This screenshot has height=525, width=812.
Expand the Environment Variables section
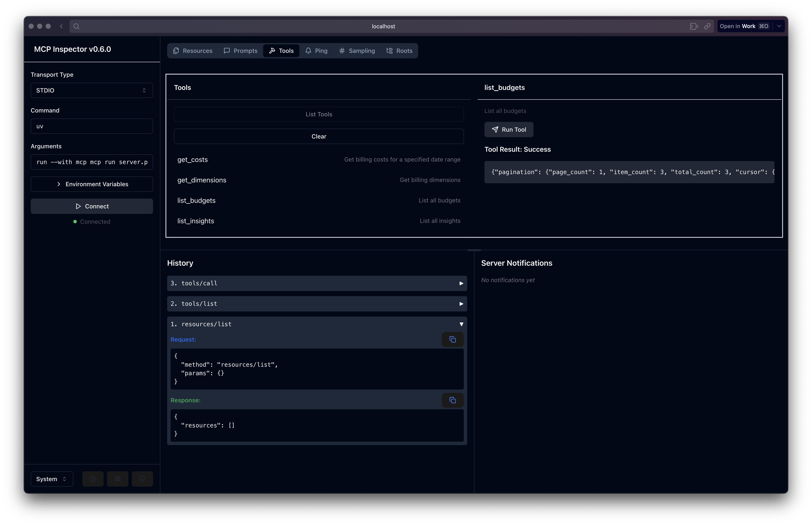click(92, 184)
